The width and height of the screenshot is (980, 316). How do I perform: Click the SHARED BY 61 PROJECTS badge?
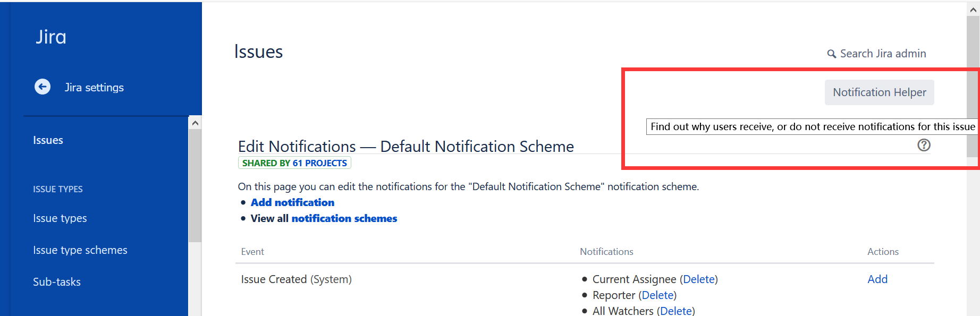[294, 163]
